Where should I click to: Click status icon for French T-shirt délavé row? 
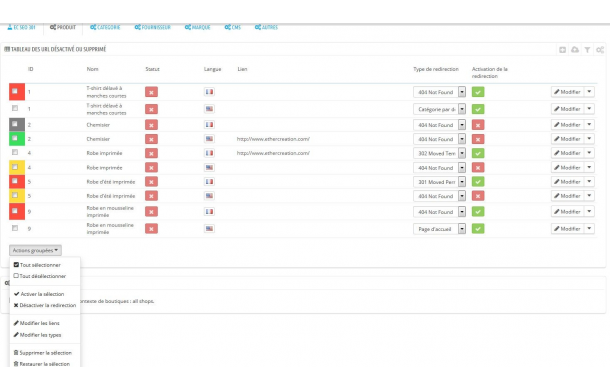coord(151,92)
